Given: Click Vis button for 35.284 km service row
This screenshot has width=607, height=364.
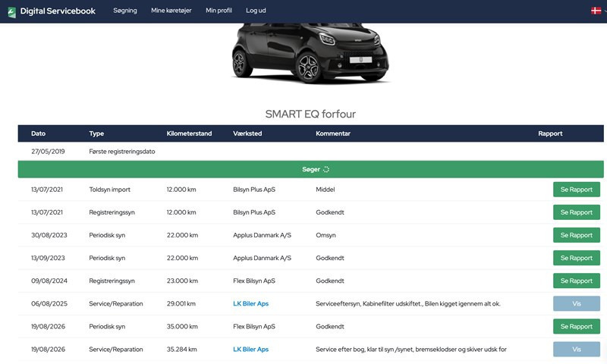Looking at the screenshot, I should (577, 350).
